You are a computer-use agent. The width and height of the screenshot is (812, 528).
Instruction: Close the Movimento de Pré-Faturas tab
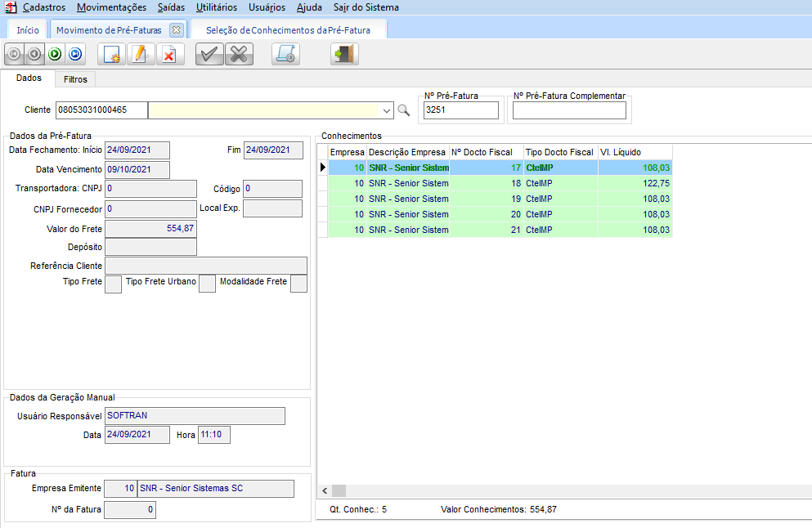click(x=175, y=29)
